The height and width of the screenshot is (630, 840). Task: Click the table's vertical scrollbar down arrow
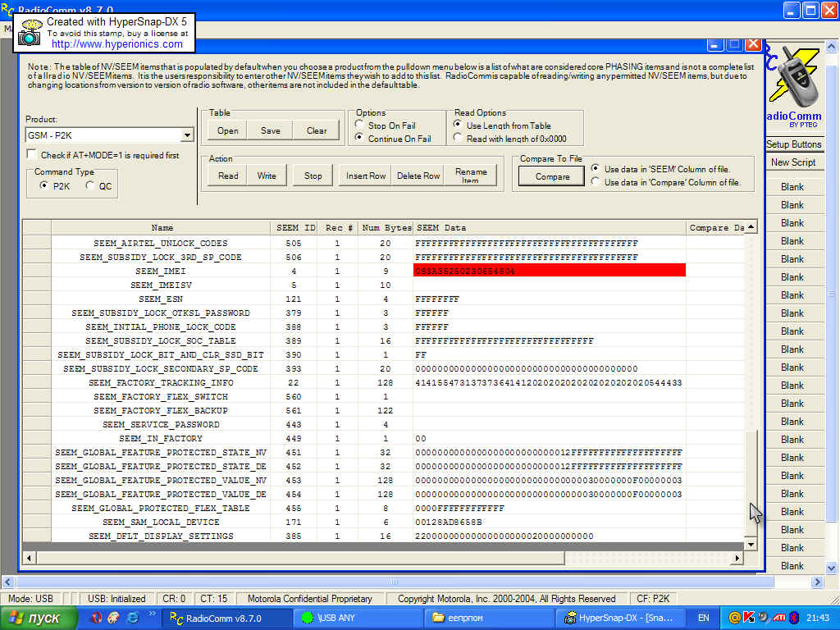(751, 545)
